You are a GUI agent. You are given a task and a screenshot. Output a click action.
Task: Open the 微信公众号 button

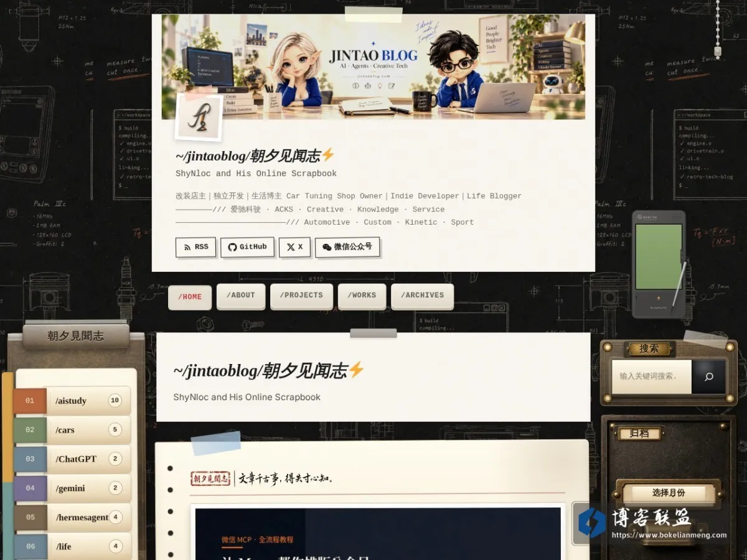point(347,247)
